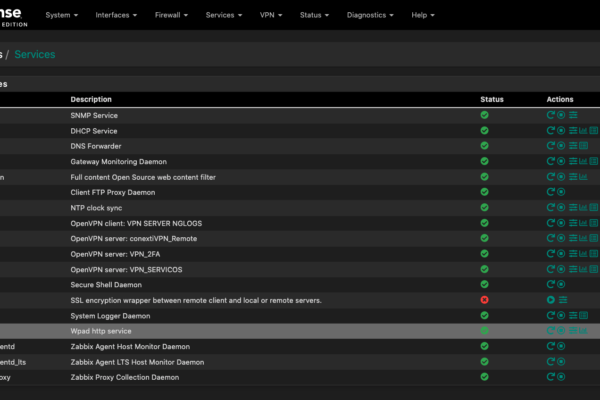Click the Description column header
Image resolution: width=600 pixels, height=400 pixels.
[x=91, y=99]
